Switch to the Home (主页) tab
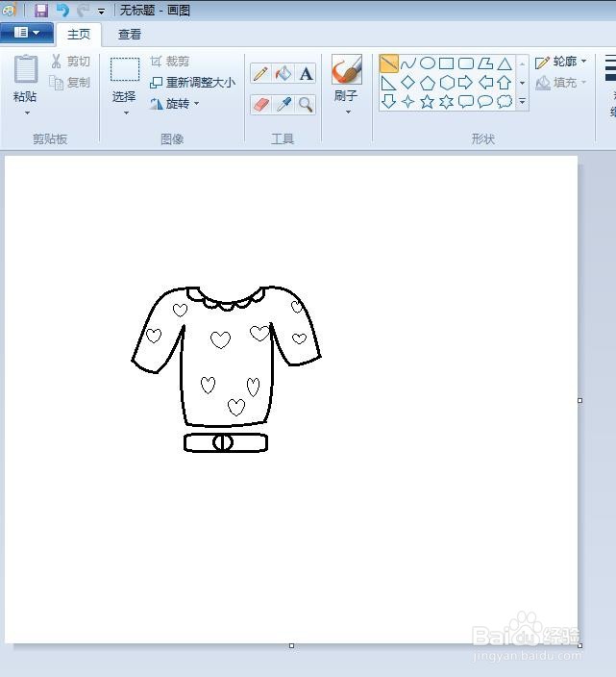The image size is (616, 677). pyautogui.click(x=79, y=35)
